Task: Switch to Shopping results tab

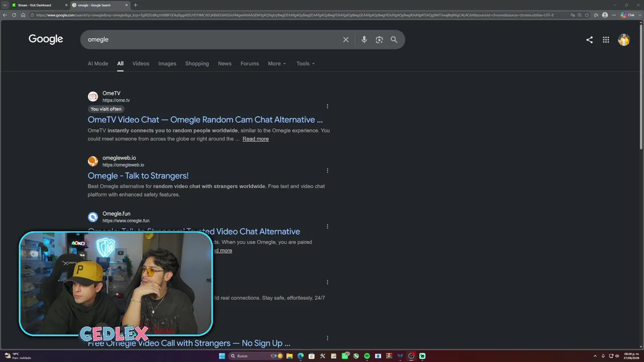Action: click(197, 64)
